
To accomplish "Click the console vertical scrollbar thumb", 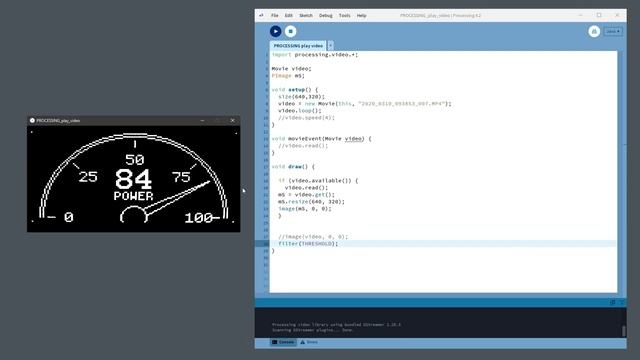I will click(x=624, y=331).
